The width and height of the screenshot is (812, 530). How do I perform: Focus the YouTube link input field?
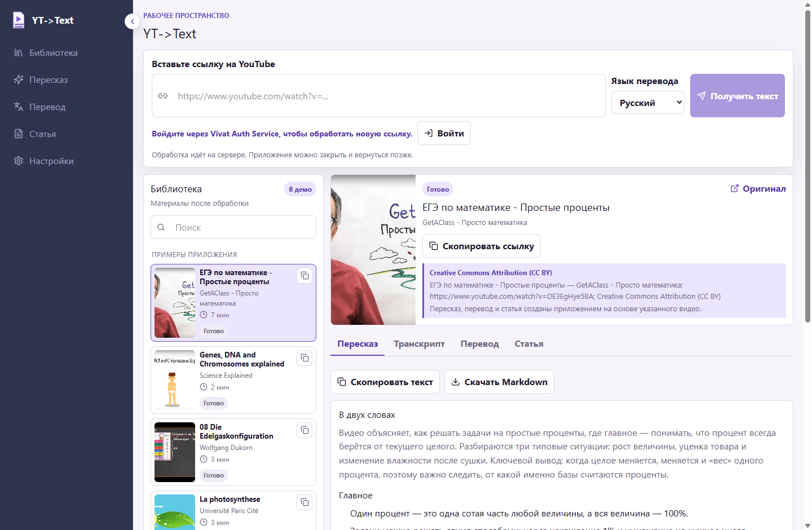378,96
